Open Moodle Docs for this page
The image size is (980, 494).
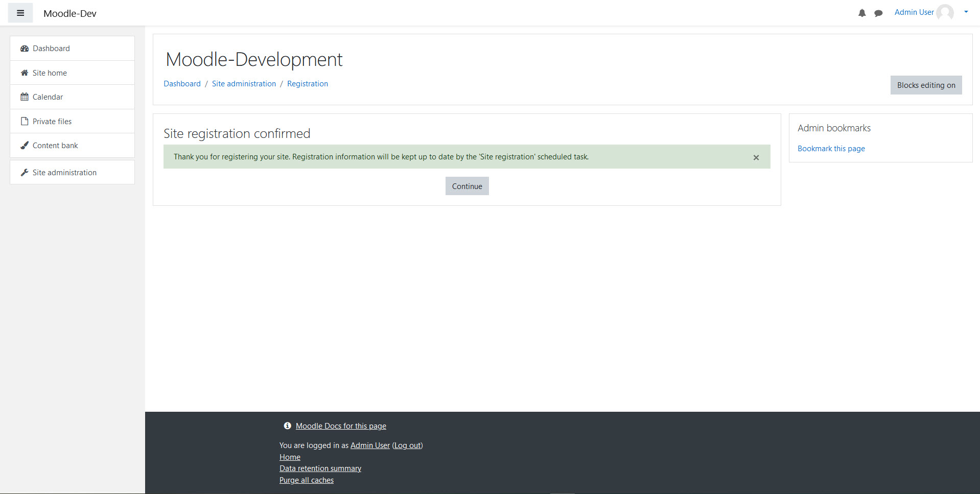point(341,426)
